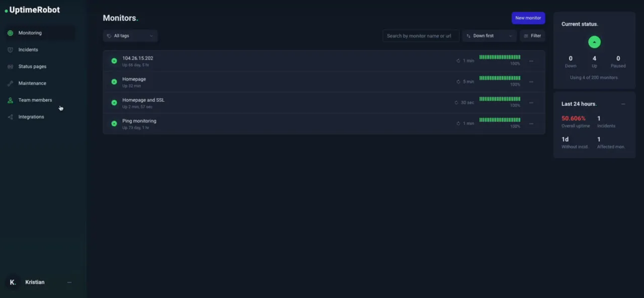Screen dimensions: 644x298
Task: Click the Integrations icon in sidebar
Action: [x=10, y=117]
